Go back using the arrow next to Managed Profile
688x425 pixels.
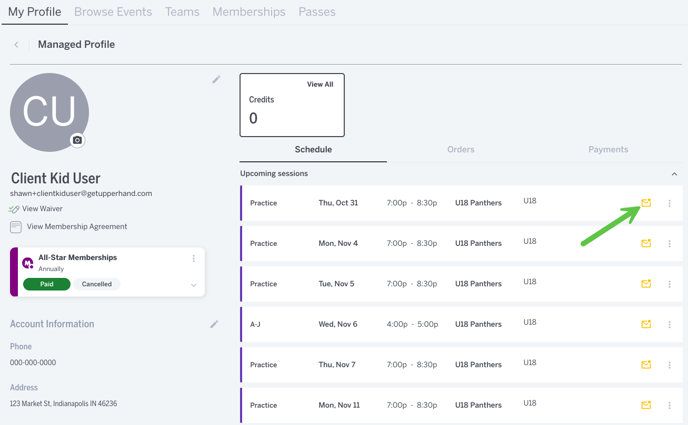pyautogui.click(x=16, y=44)
